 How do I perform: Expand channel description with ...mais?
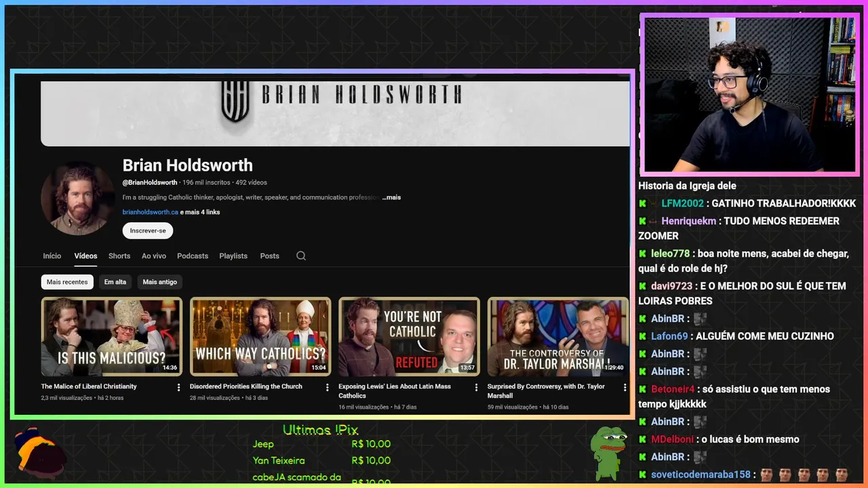391,197
